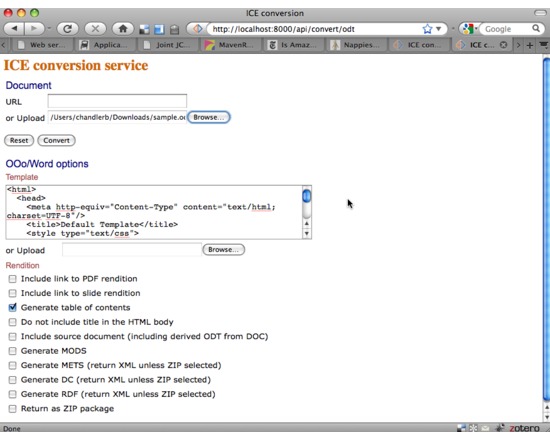Click the wrench icon in status bar
This screenshot has width=550, height=440.
pyautogui.click(x=500, y=428)
